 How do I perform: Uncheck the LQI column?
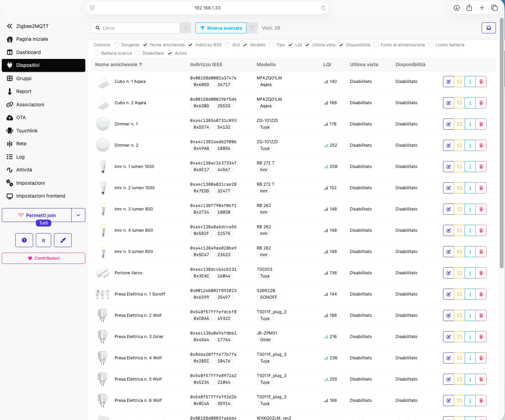click(x=290, y=45)
